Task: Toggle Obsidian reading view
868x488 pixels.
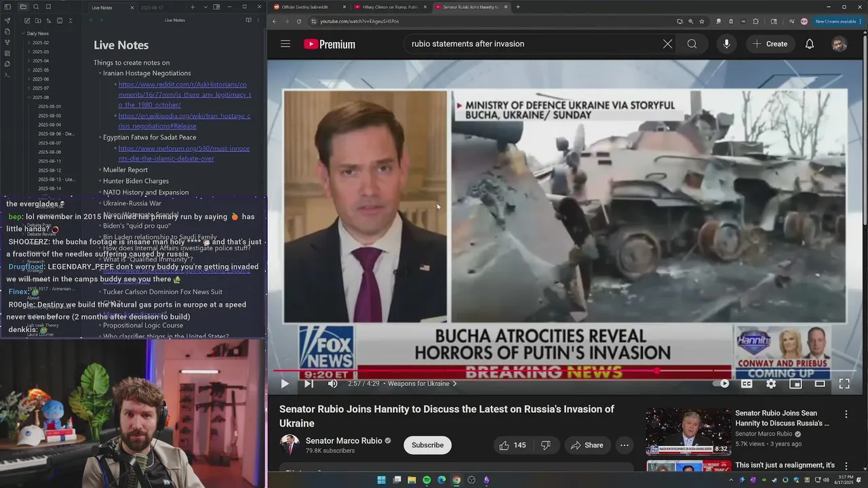Action: coord(248,20)
